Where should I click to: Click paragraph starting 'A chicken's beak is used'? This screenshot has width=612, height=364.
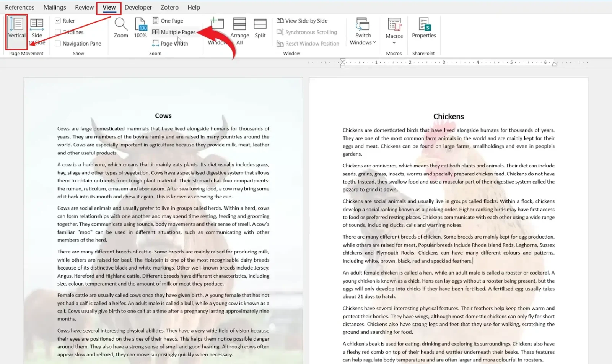click(x=449, y=352)
